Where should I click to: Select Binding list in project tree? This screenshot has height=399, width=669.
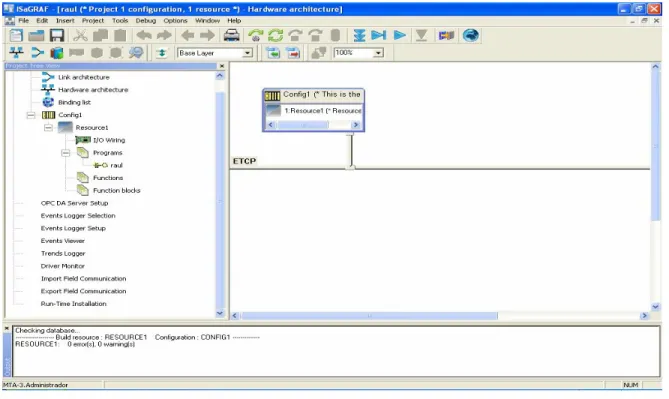click(x=74, y=102)
